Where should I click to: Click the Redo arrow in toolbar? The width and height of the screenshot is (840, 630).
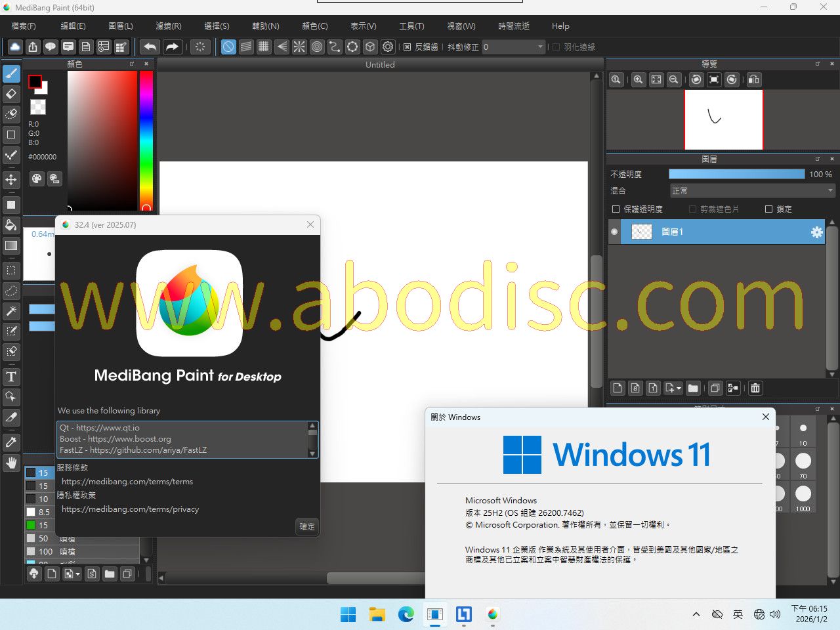tap(172, 47)
